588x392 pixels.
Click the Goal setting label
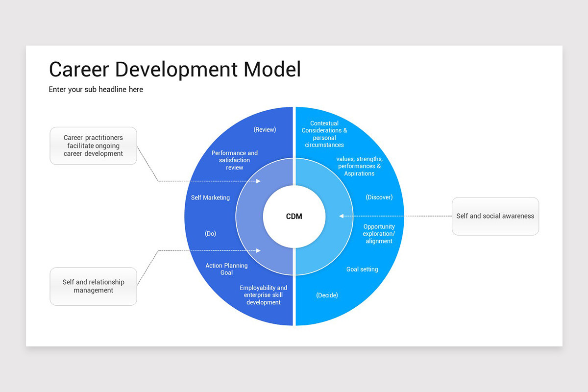pos(362,269)
